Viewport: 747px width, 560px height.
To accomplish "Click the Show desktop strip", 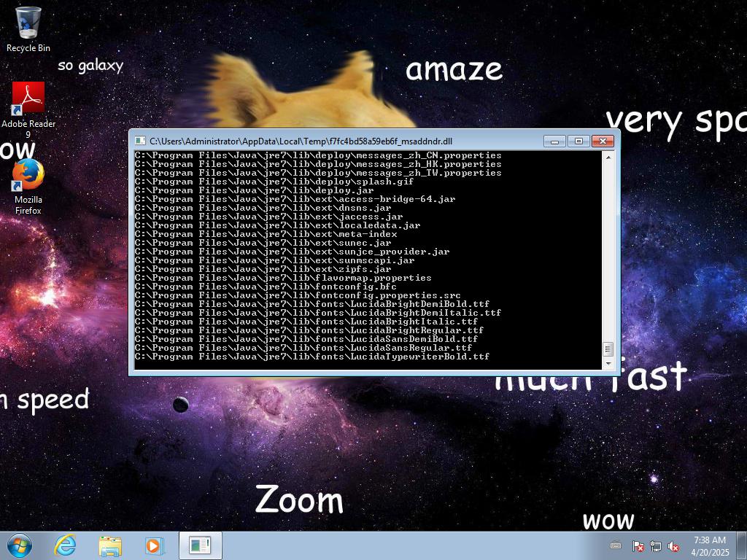I will point(742,545).
